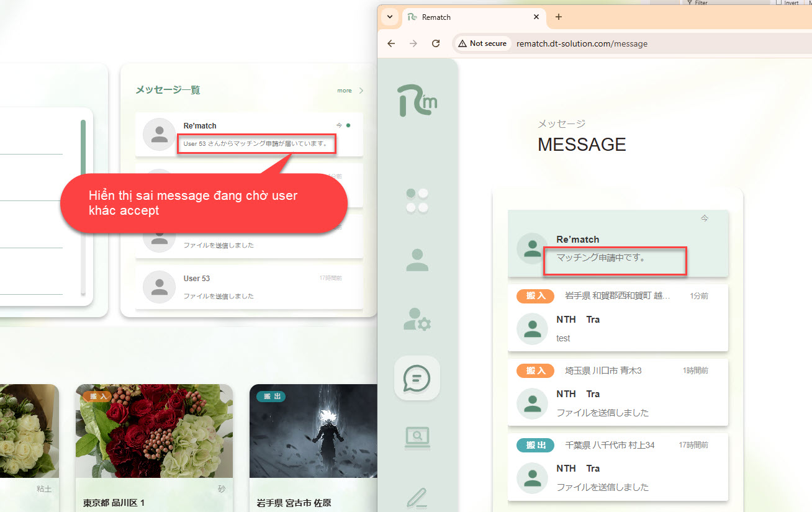This screenshot has width=812, height=512.
Task: Go back using browser back arrow
Action: 391,43
